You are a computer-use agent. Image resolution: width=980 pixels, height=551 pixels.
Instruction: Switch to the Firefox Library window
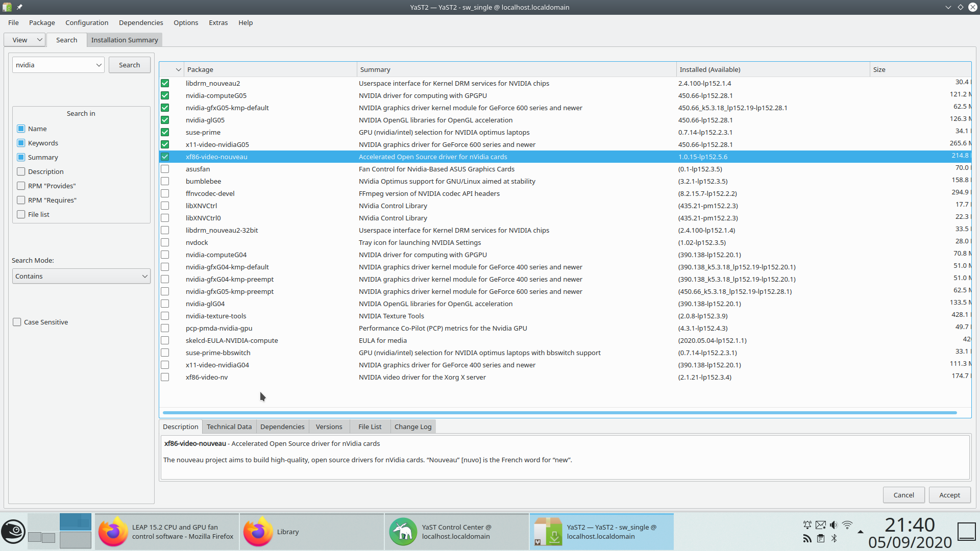click(312, 532)
